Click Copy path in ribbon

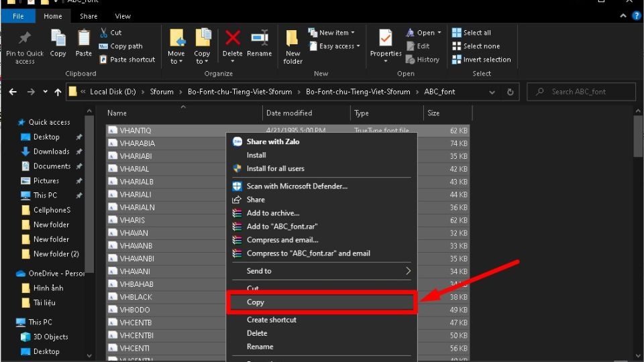tap(121, 46)
